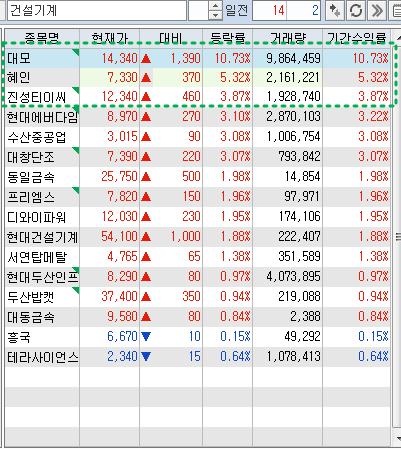The image size is (401, 449).
Task: Select the 디와이파워 stock row
Action: coord(198,217)
